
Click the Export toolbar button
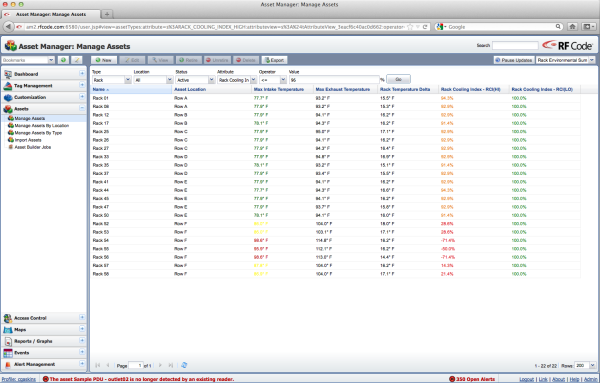click(x=274, y=60)
